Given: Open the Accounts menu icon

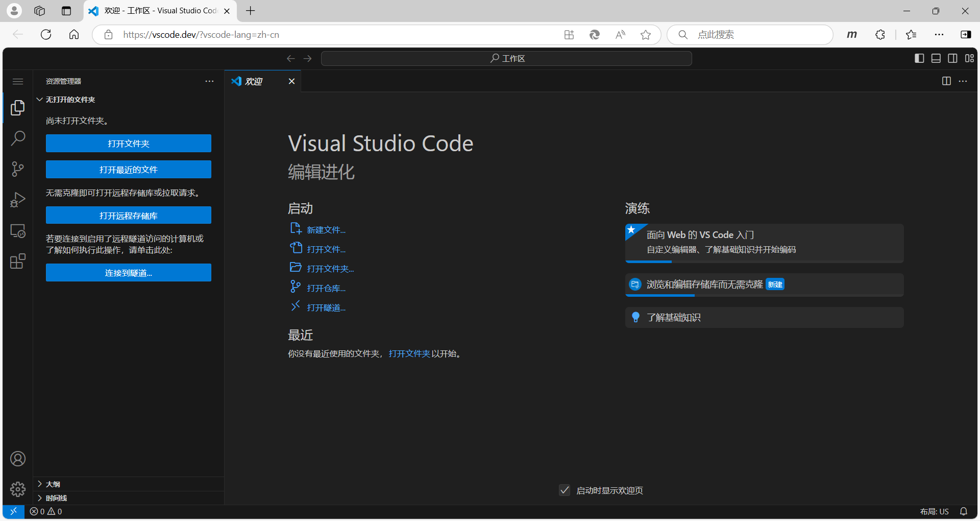Looking at the screenshot, I should click(x=18, y=459).
